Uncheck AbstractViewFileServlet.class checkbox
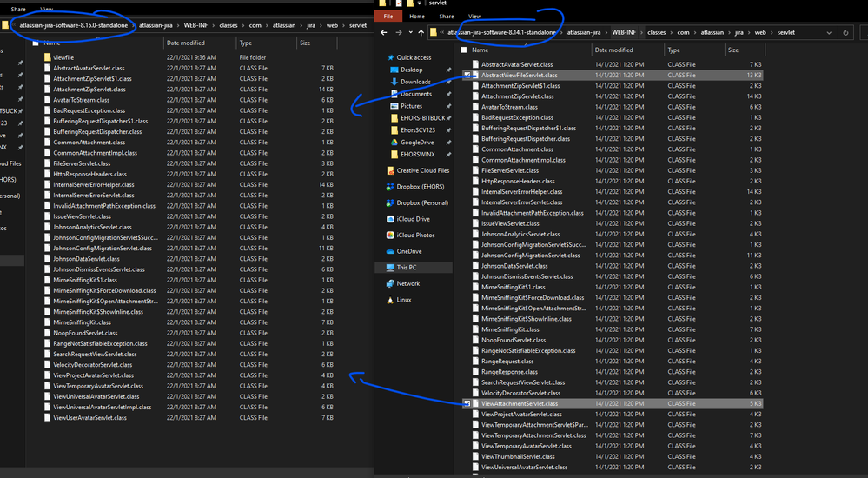The image size is (868, 478). 467,76
